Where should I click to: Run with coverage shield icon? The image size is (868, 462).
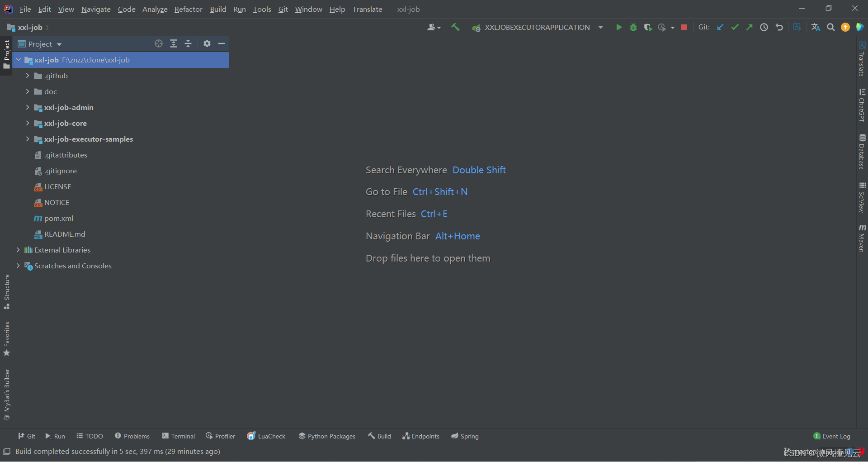pos(648,28)
